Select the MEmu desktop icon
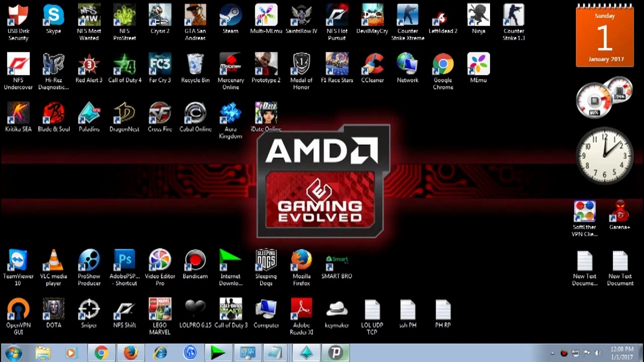This screenshot has width=644, height=362. (478, 68)
